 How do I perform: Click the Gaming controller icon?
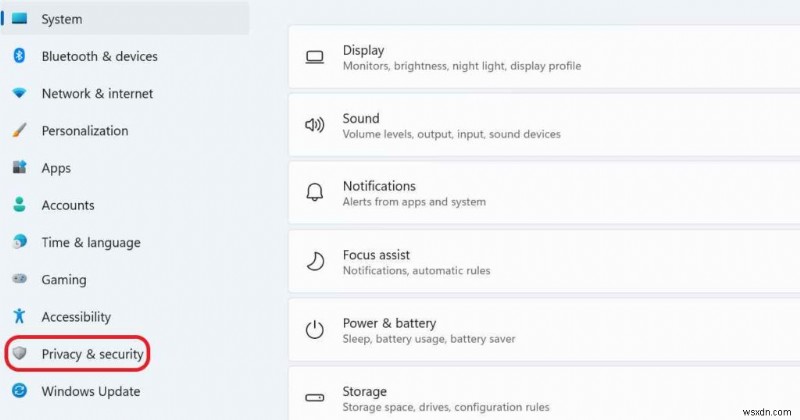(x=18, y=280)
